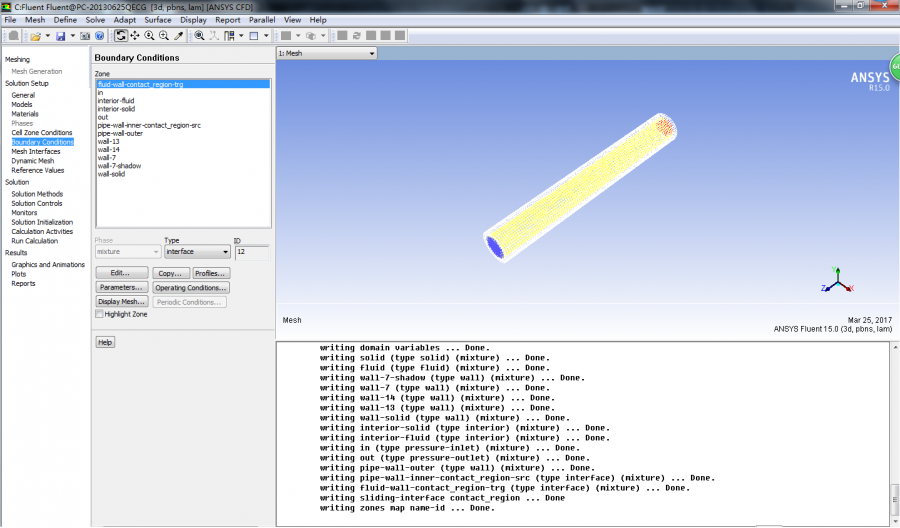This screenshot has width=900, height=528.
Task: Open the boundary Type 'interface' dropdown
Action: tap(197, 252)
